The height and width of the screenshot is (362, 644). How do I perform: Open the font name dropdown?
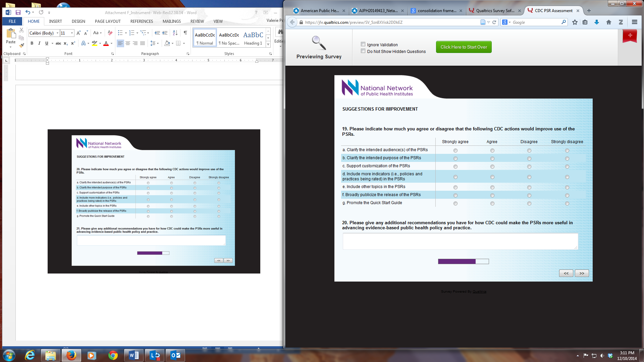[x=57, y=33]
